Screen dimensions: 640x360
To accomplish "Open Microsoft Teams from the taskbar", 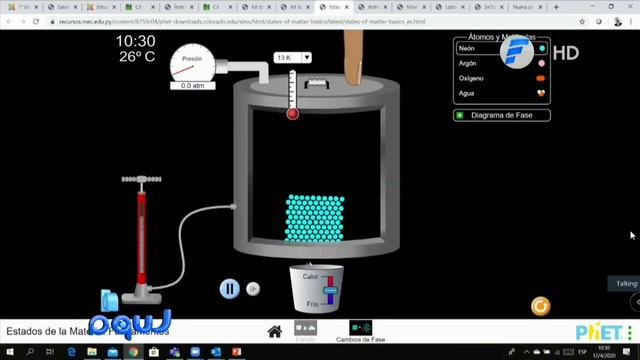I will [x=175, y=351].
